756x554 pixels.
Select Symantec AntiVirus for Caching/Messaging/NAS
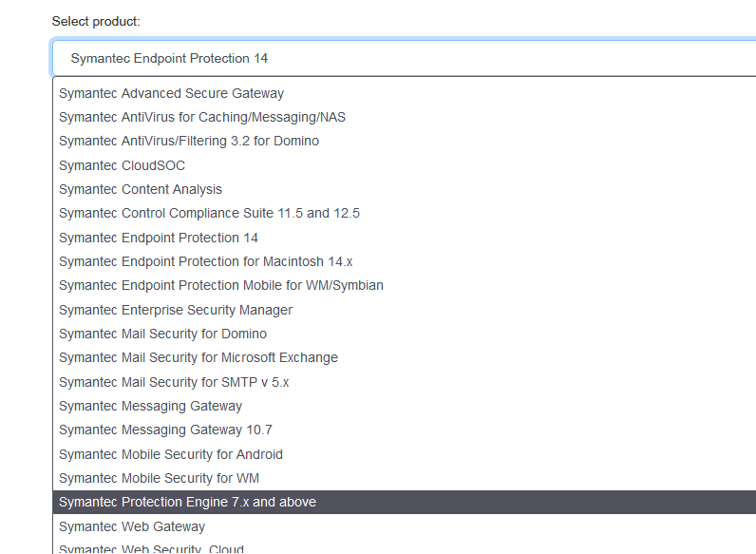[x=404, y=117]
